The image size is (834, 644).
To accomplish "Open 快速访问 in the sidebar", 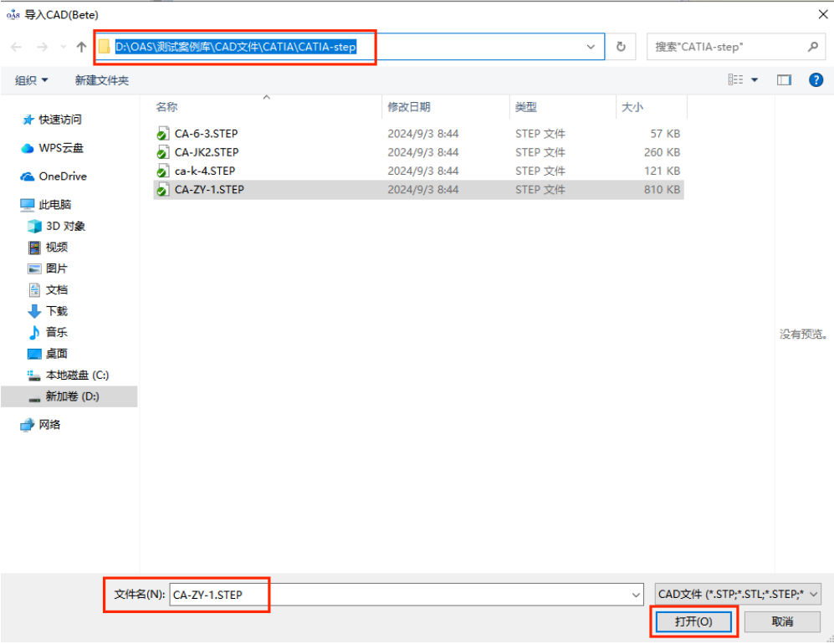I will tap(52, 120).
